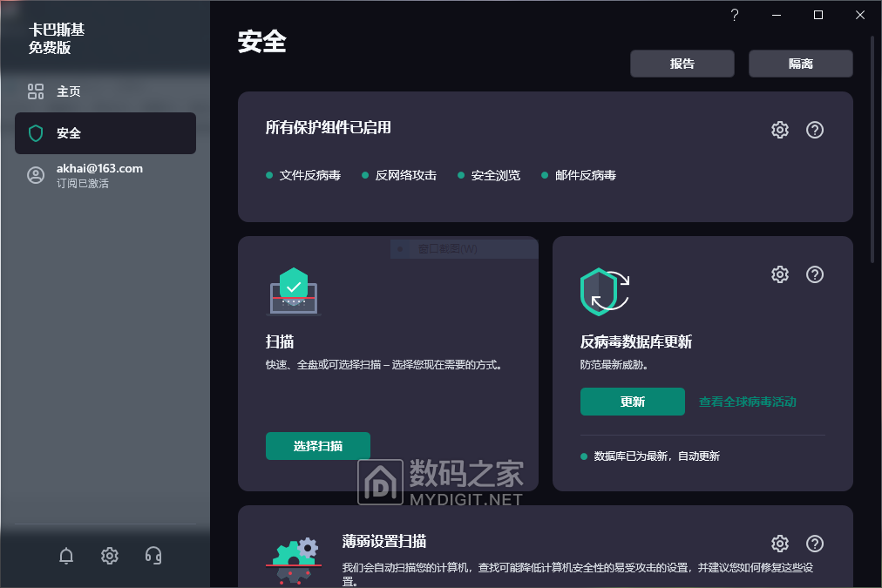Click the support headset icon
The width and height of the screenshot is (882, 588).
(x=153, y=556)
